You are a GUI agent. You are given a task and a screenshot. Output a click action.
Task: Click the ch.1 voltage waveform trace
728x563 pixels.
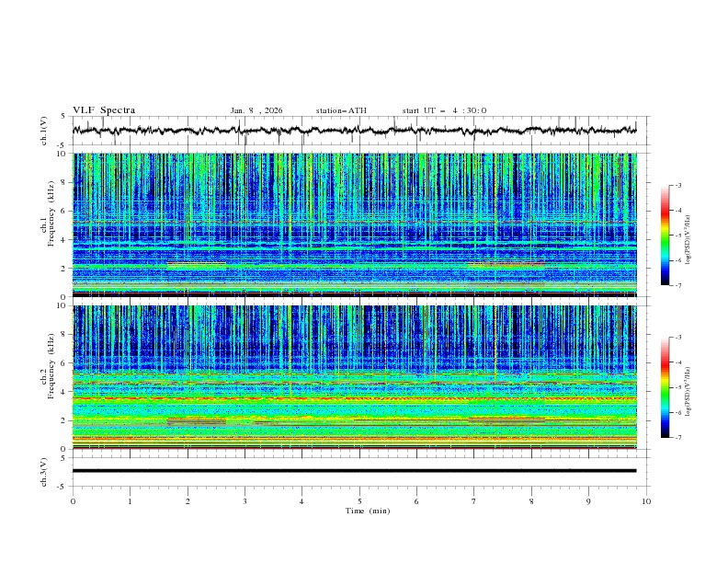click(x=354, y=131)
